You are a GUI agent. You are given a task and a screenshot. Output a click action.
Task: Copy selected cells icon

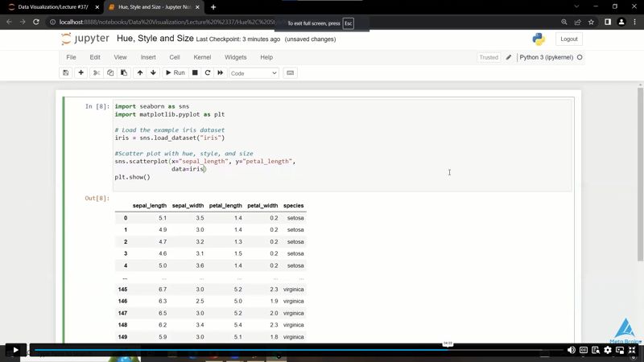110,73
